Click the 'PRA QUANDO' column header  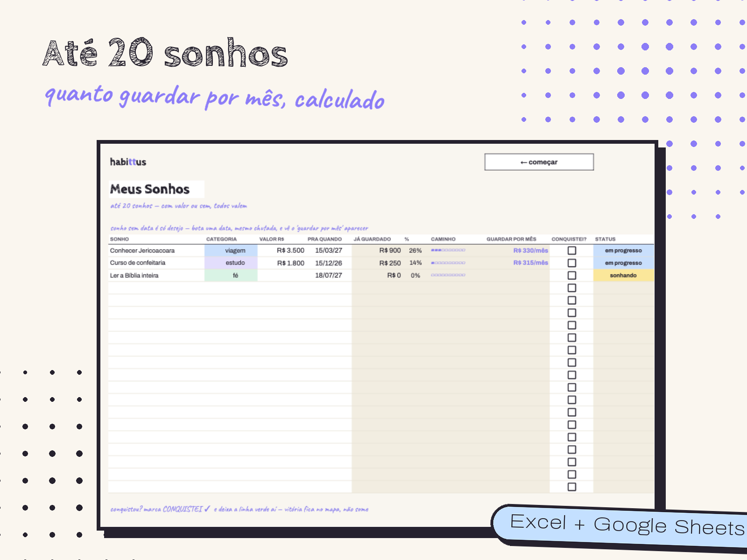[324, 239]
